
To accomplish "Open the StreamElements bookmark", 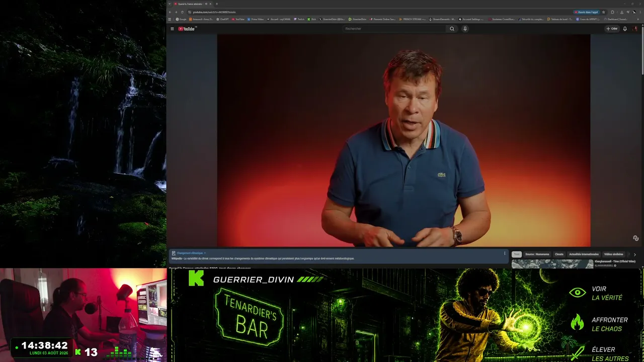I will (x=443, y=19).
